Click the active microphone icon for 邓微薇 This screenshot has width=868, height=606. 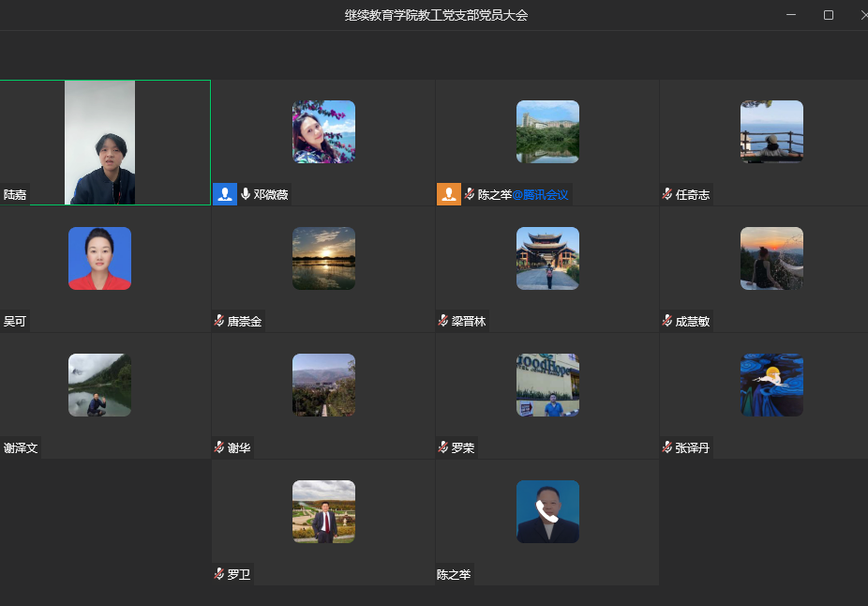pyautogui.click(x=246, y=194)
